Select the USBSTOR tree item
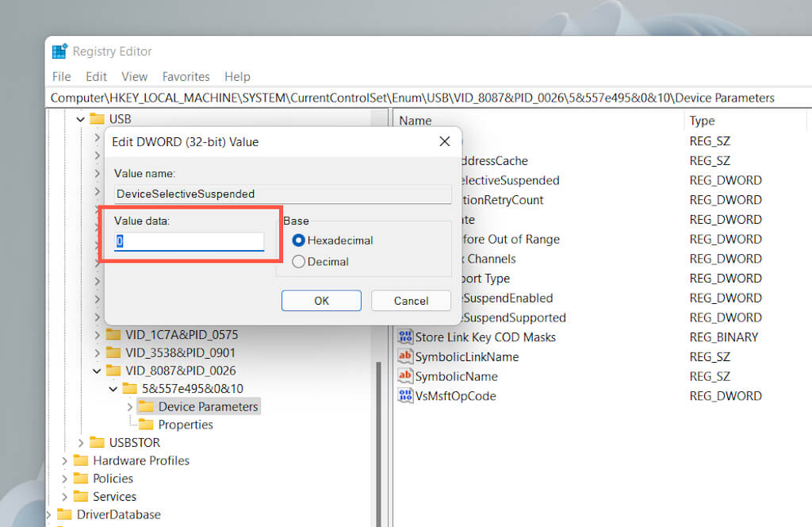This screenshot has height=527, width=812. (x=135, y=443)
